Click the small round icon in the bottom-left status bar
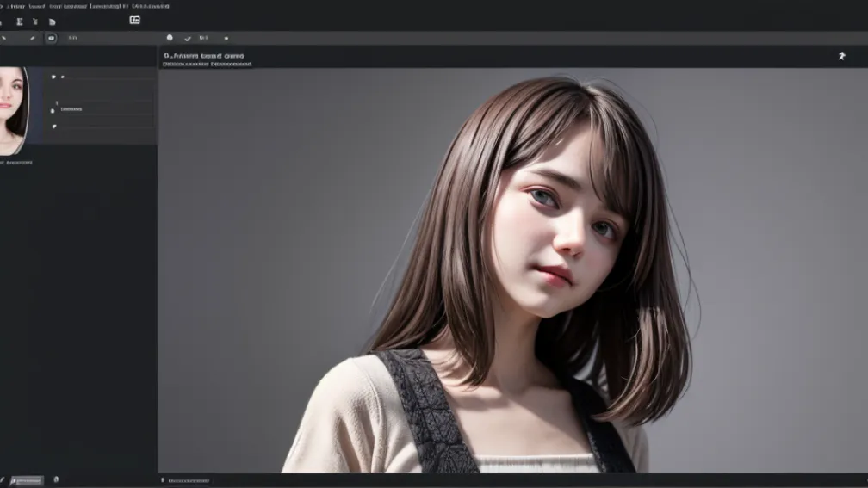The image size is (868, 488). click(56, 479)
